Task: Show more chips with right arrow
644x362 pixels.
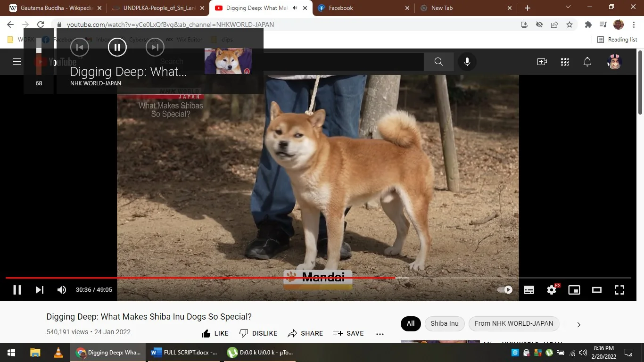Action: pos(579,324)
